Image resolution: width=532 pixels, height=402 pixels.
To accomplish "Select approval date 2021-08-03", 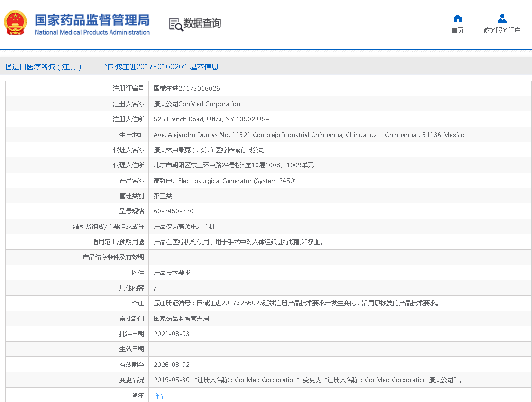I will pyautogui.click(x=171, y=334).
